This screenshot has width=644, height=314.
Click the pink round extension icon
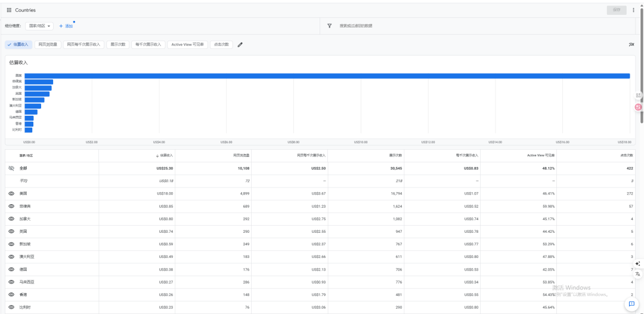[x=638, y=107]
